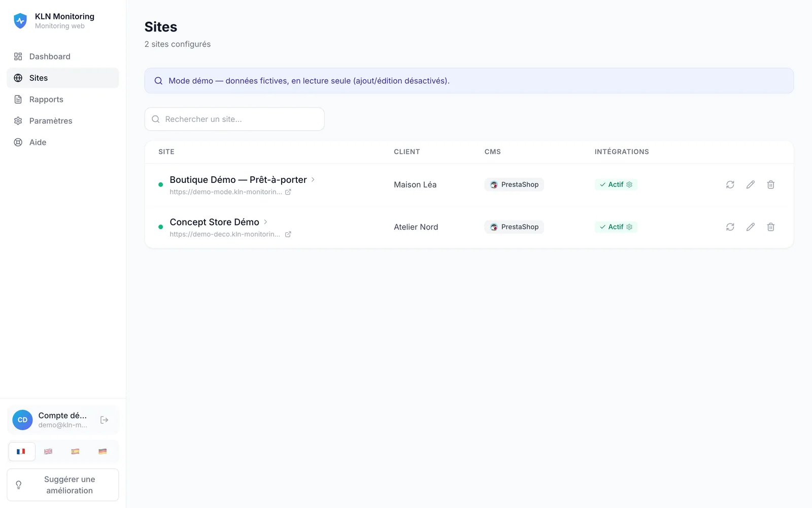Image resolution: width=812 pixels, height=508 pixels.
Task: Open external link for demo-deco URL
Action: click(x=288, y=234)
